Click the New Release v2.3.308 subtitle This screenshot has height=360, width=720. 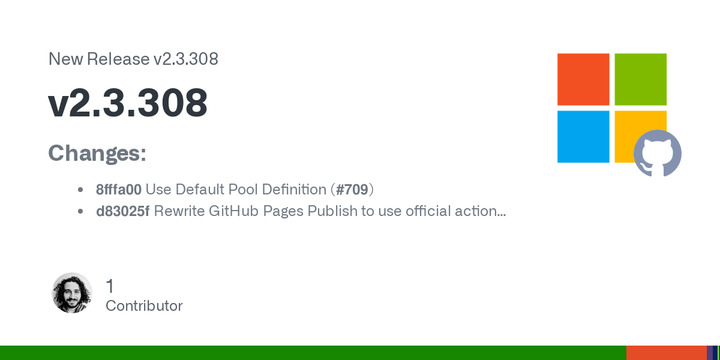click(x=133, y=59)
